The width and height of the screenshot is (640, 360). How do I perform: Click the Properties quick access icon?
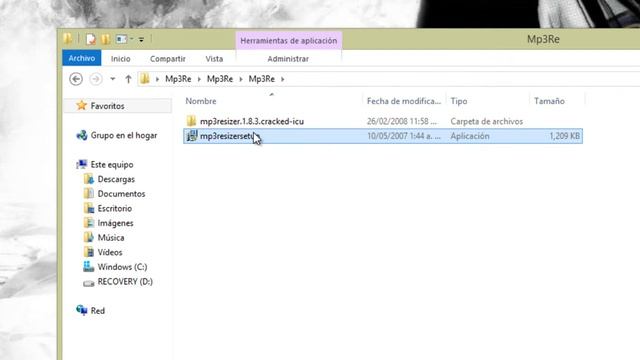coord(91,39)
